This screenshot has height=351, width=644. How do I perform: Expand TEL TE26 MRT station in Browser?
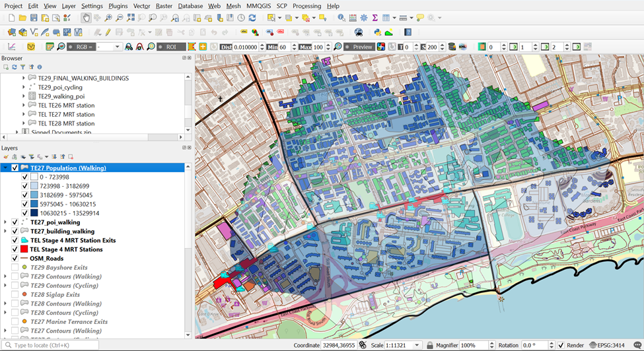tap(24, 106)
